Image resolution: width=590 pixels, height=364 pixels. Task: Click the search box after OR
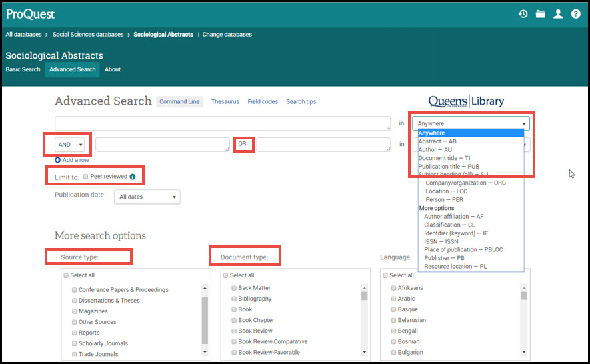pyautogui.click(x=323, y=145)
